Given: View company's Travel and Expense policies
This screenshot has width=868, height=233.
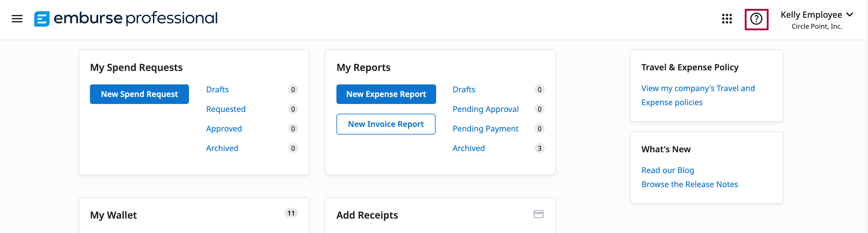Looking at the screenshot, I should tap(698, 95).
